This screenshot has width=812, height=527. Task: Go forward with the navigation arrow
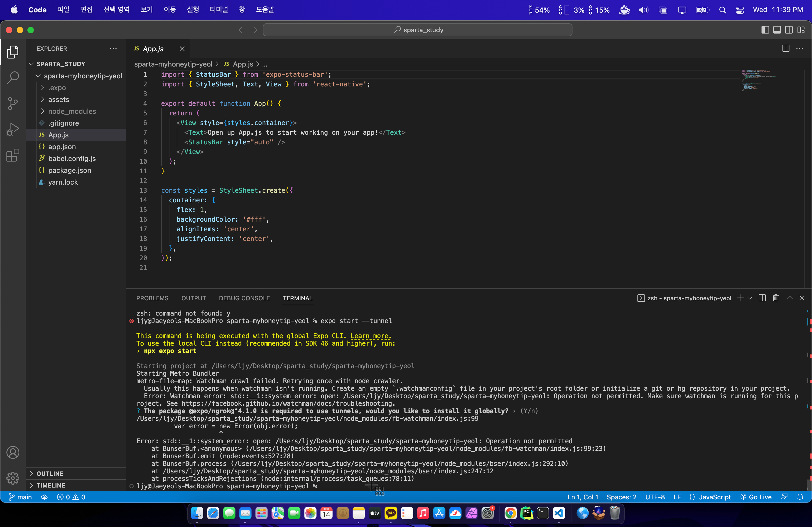click(x=254, y=30)
